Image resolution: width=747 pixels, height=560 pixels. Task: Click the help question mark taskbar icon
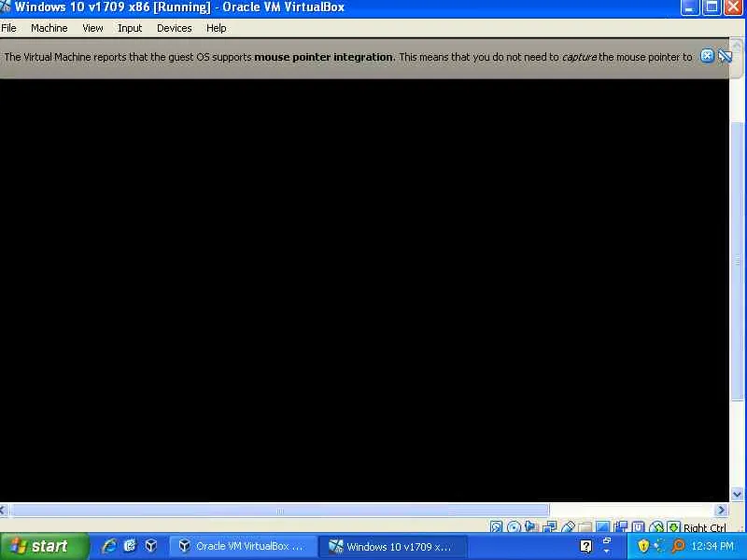pos(586,546)
